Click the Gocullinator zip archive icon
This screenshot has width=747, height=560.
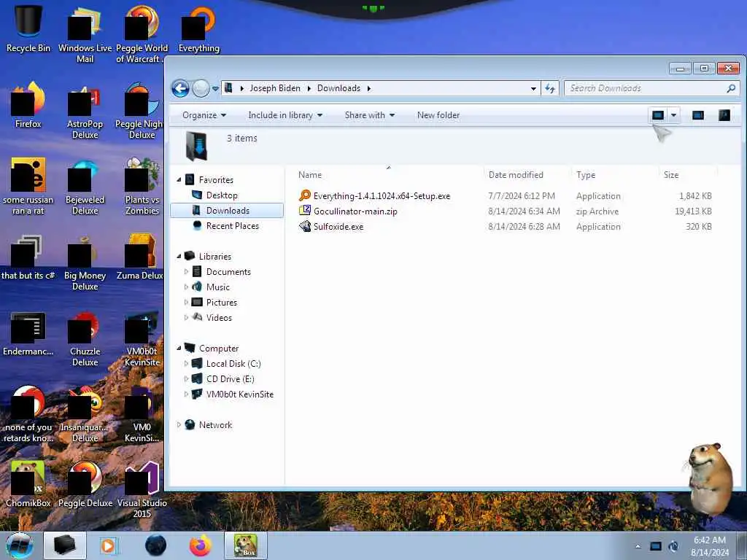pyautogui.click(x=304, y=211)
